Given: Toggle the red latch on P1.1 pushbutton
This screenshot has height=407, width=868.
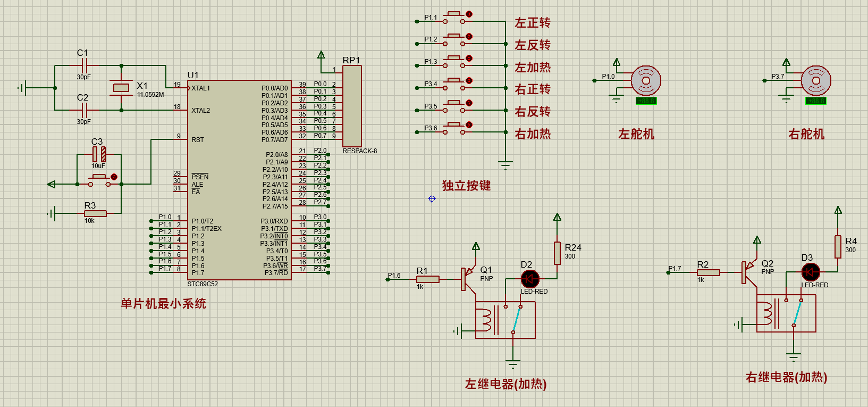Looking at the screenshot, I should 469,14.
